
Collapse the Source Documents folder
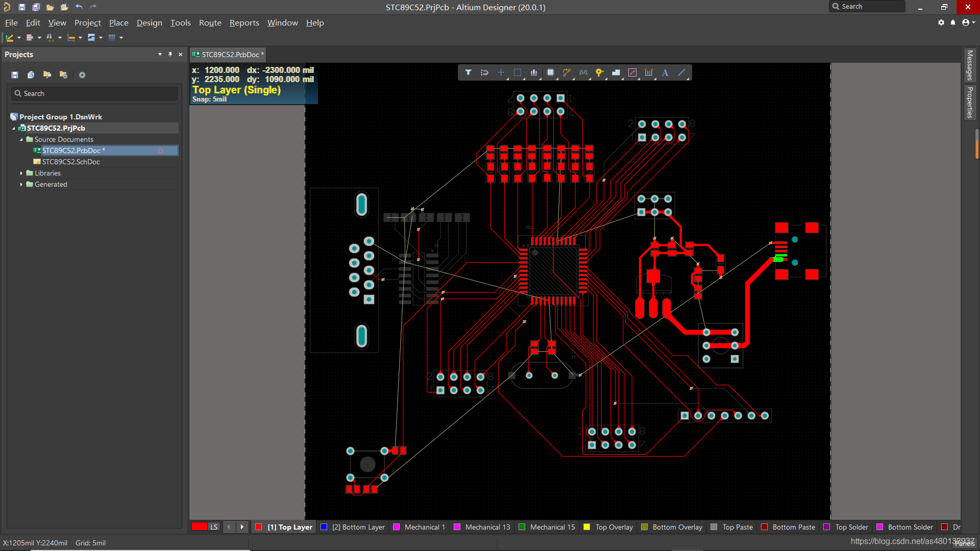21,139
